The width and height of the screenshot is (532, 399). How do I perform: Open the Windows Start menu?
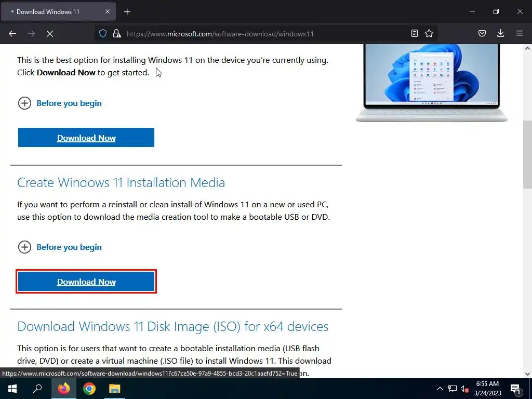pos(12,389)
